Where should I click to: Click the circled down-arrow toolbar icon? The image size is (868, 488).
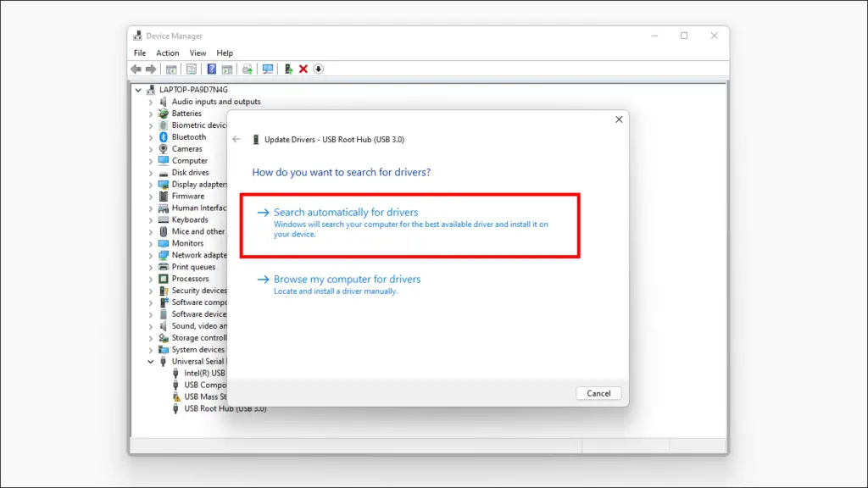319,69
